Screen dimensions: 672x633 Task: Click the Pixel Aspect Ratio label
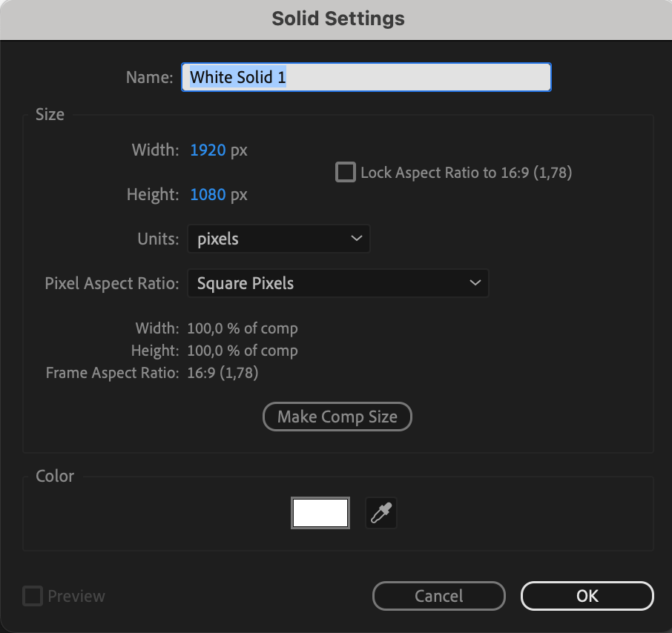coord(112,283)
